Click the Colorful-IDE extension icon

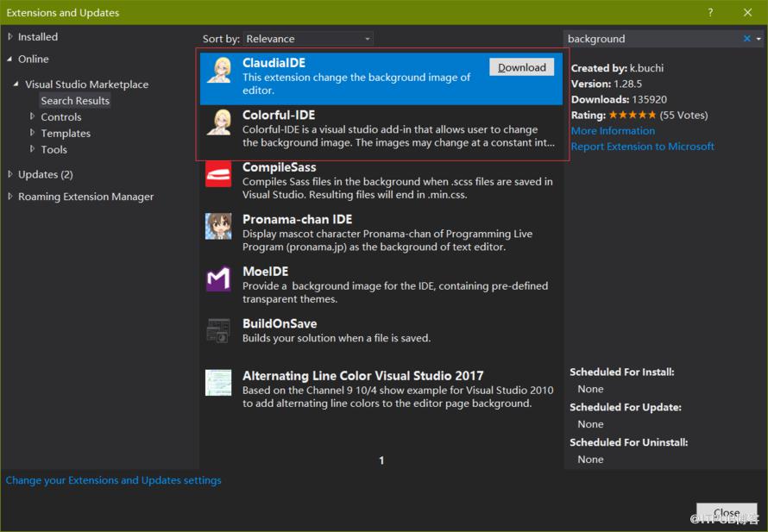point(218,122)
